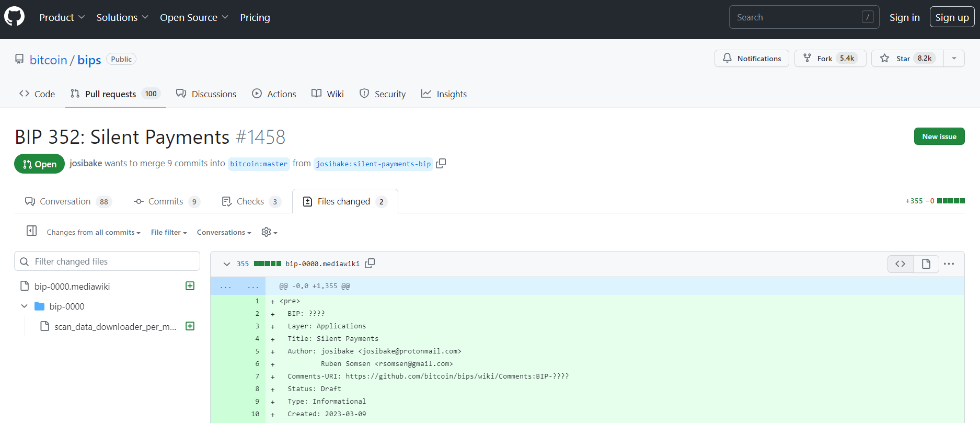Open the Security tab
The image size is (980, 423).
383,94
